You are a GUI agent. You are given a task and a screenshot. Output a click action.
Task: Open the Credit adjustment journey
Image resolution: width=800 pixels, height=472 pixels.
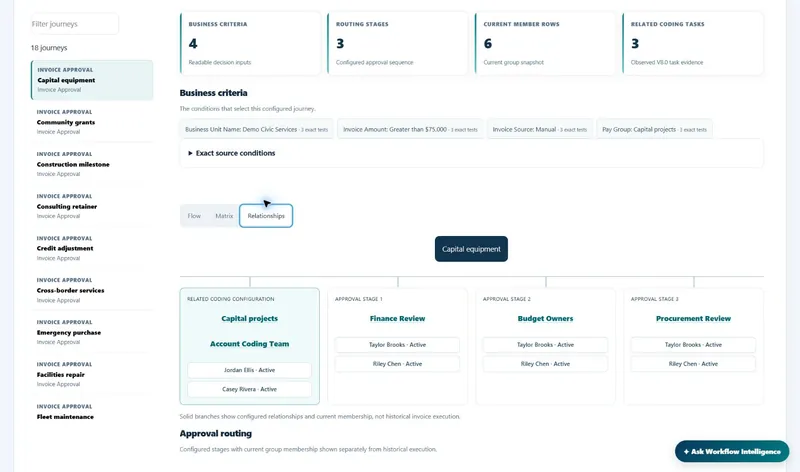92,248
